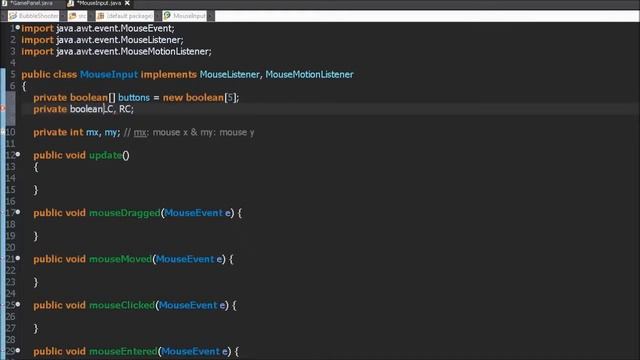Click line number 2 in the gutter

[13, 40]
